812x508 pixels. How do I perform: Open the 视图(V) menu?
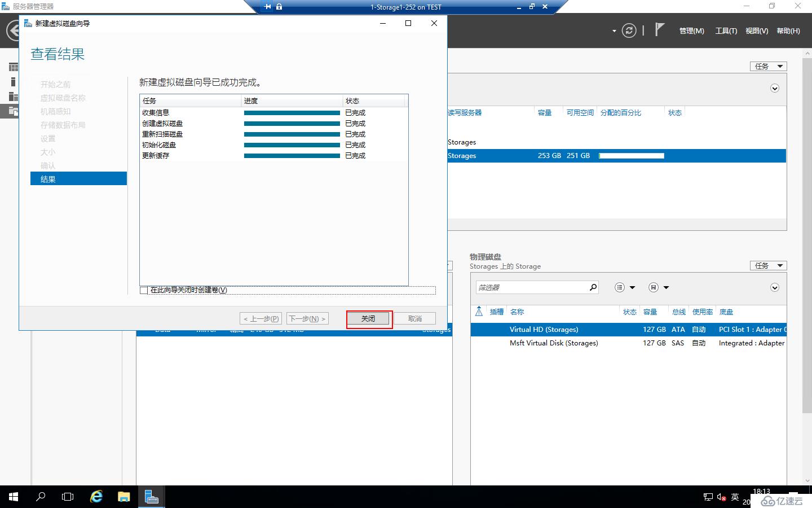click(x=757, y=31)
